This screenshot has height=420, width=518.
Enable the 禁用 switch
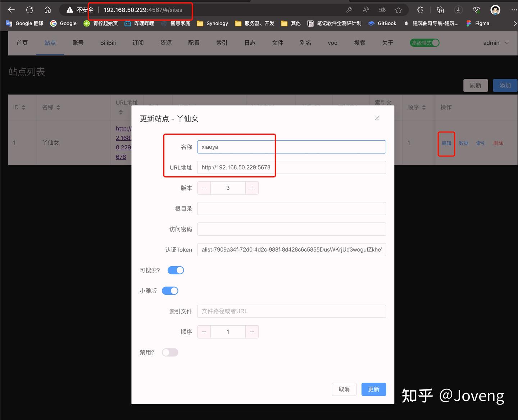tap(170, 352)
